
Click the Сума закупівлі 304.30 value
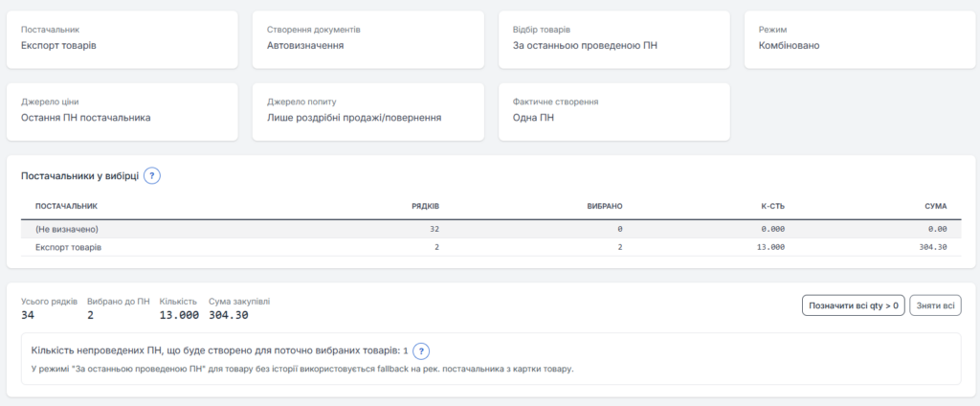(229, 315)
